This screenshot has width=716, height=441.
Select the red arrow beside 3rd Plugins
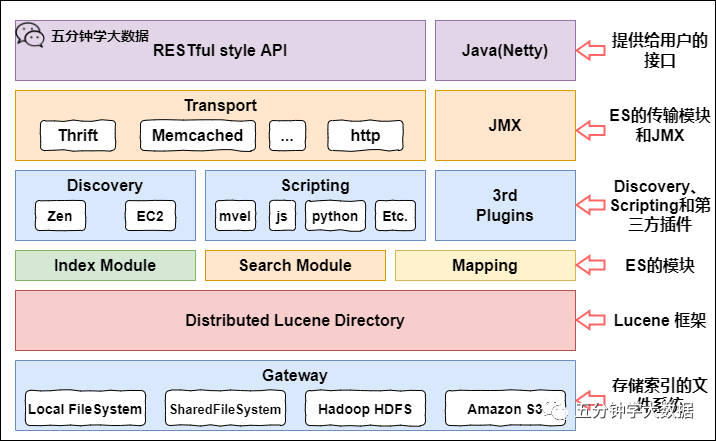point(592,205)
